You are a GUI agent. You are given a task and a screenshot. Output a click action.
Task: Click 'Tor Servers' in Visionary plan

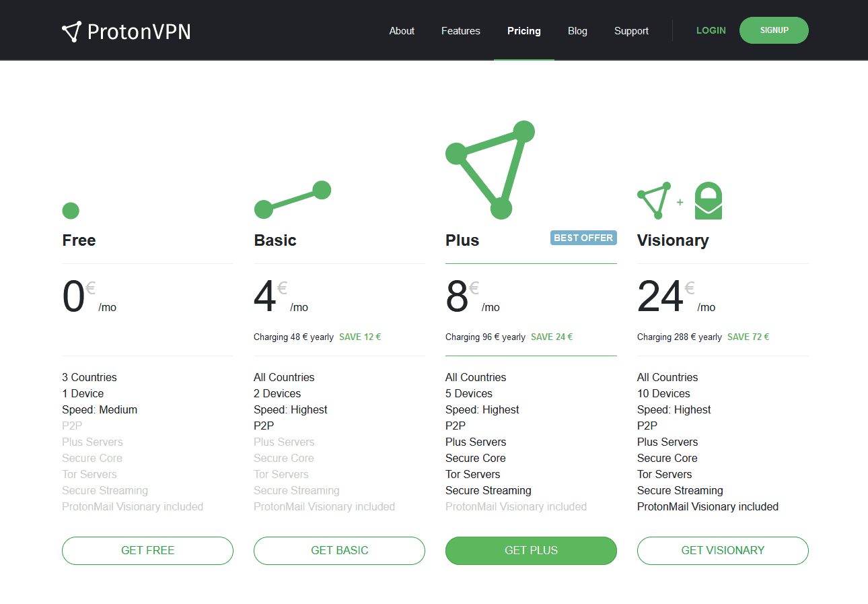tap(665, 474)
